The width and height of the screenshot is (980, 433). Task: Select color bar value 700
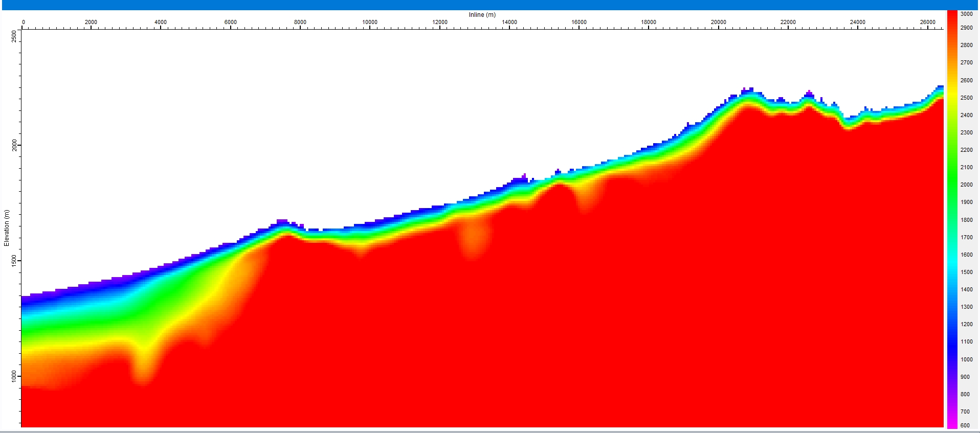click(x=965, y=412)
